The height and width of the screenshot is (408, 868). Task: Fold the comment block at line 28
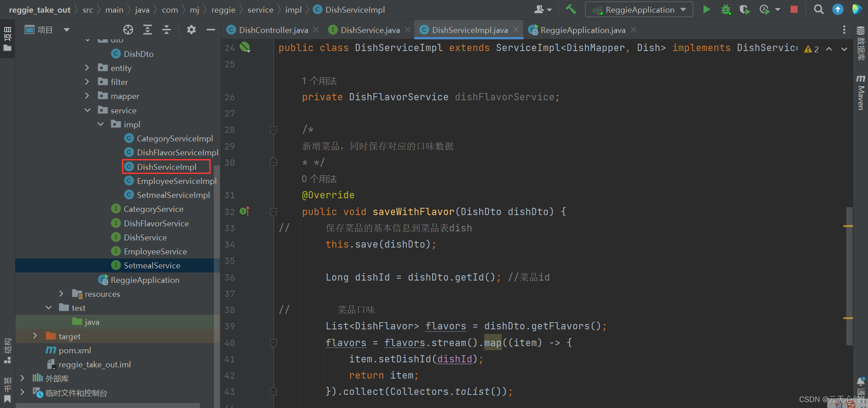point(274,130)
